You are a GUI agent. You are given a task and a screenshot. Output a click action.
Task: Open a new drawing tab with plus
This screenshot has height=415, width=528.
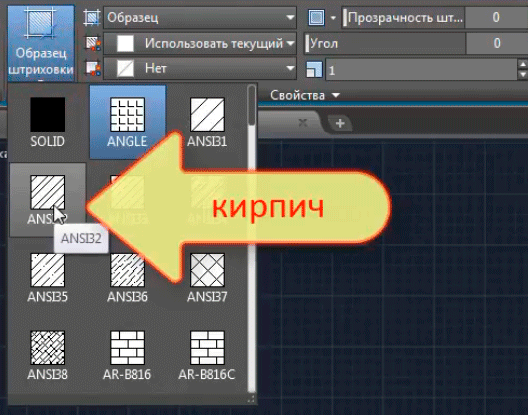point(340,123)
